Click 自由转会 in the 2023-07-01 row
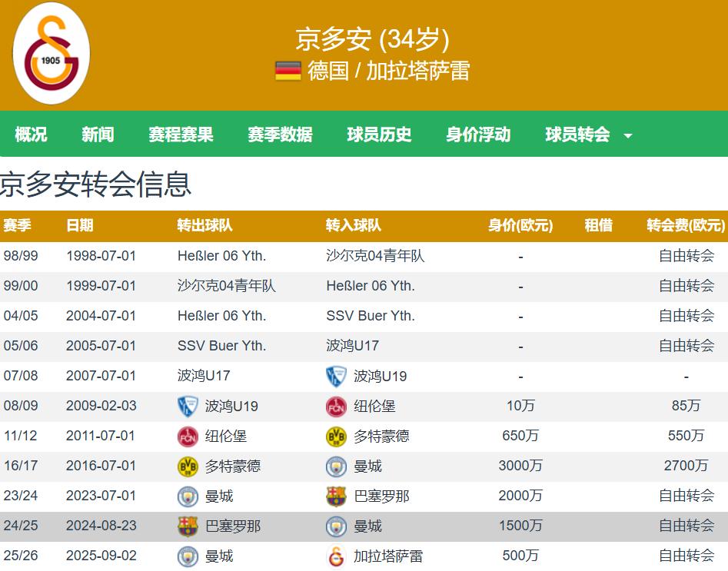The image size is (728, 571). coord(686,496)
